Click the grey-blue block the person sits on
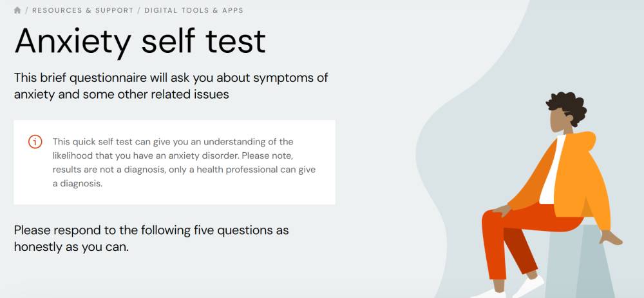This screenshot has width=644, height=298. tap(583, 263)
